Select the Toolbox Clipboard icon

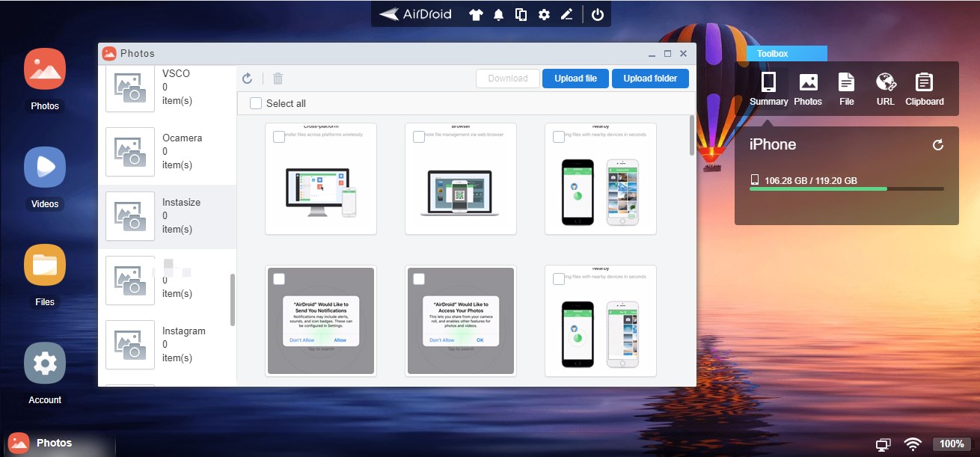(925, 89)
